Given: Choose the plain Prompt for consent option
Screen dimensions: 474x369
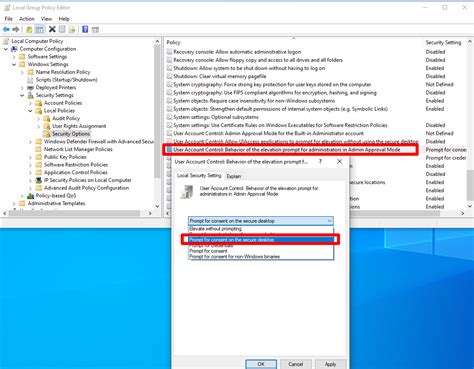Looking at the screenshot, I should pos(261,251).
